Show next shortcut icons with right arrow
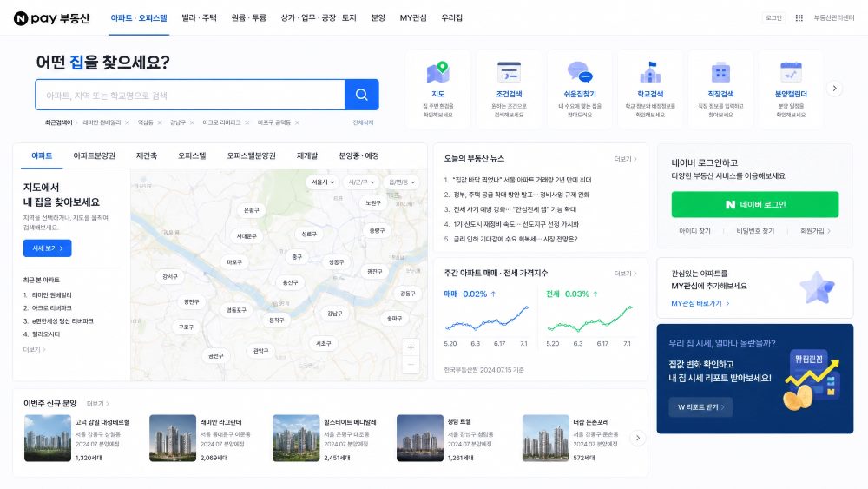The image size is (868, 489). point(834,88)
